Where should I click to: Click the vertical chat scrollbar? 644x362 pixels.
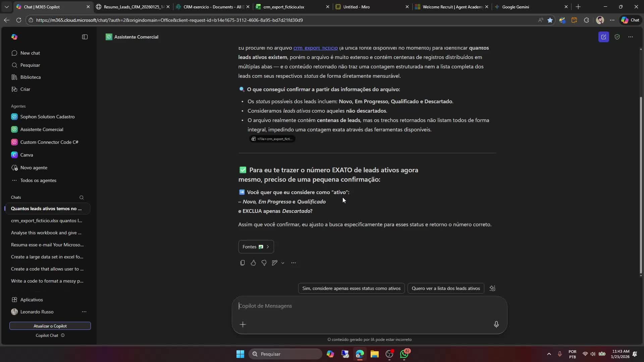(x=641, y=184)
